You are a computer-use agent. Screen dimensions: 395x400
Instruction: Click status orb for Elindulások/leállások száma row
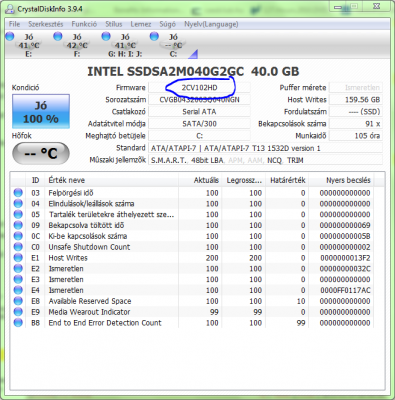(18, 203)
